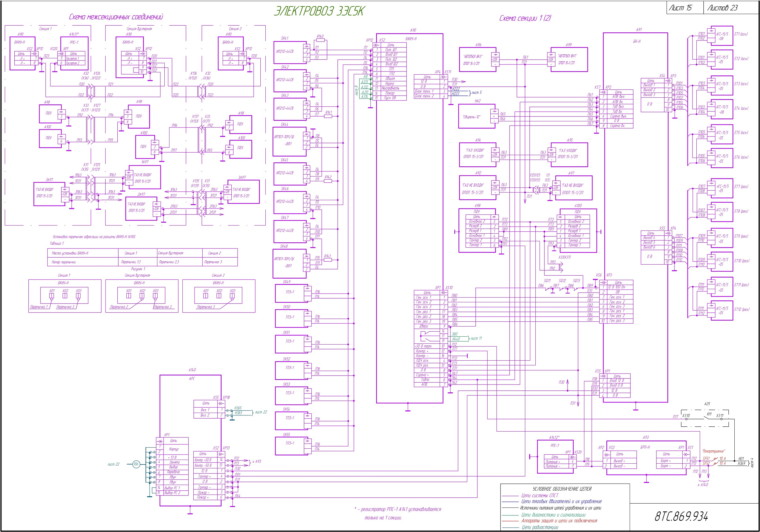Select the "Таблица 1" caption
760x532 pixels.
(x=57, y=243)
